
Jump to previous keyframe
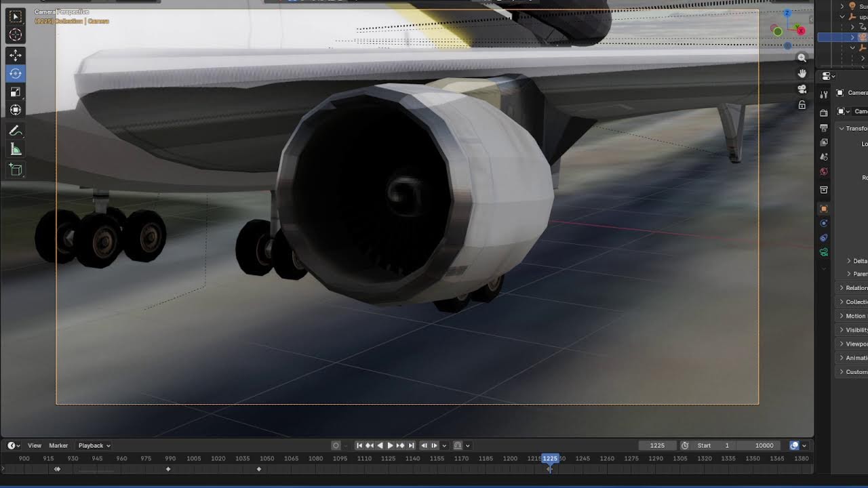370,445
